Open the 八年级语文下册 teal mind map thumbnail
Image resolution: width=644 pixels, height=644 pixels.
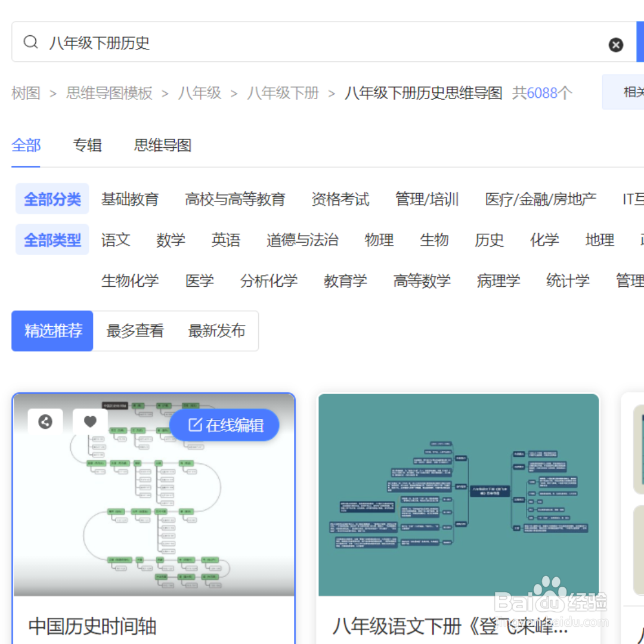tap(459, 494)
